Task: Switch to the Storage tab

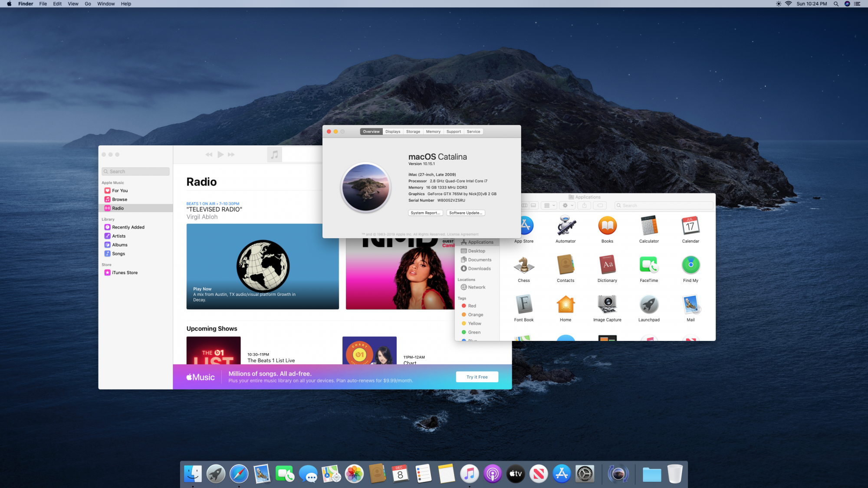Action: [413, 131]
